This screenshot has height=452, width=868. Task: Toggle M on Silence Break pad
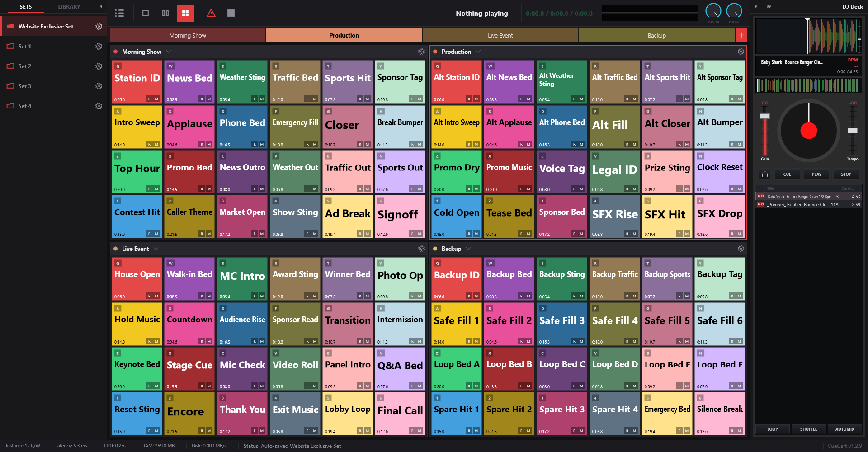click(740, 431)
